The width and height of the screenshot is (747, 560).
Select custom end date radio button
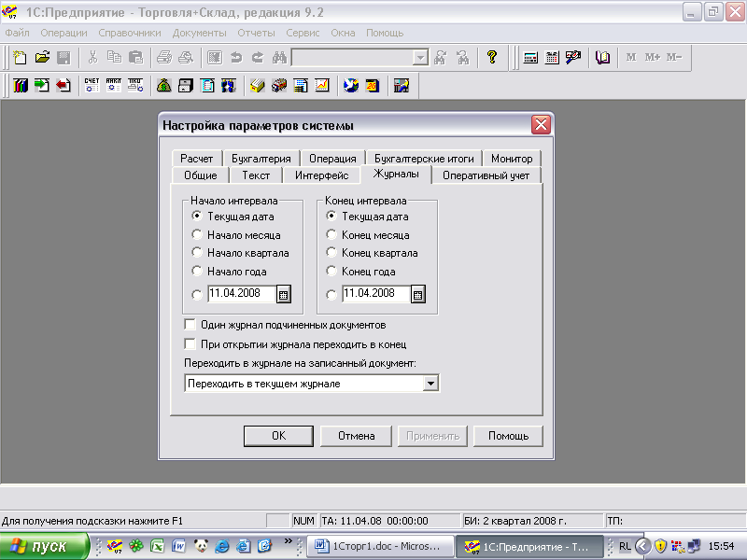331,295
